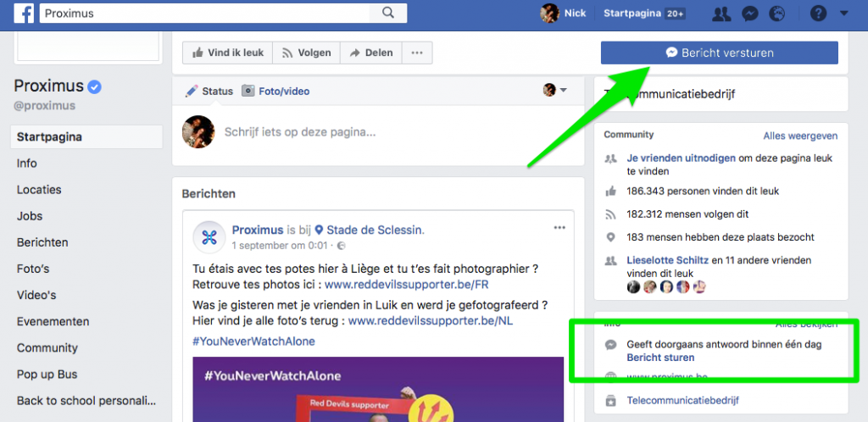Open post options ellipsis menu

click(x=559, y=227)
